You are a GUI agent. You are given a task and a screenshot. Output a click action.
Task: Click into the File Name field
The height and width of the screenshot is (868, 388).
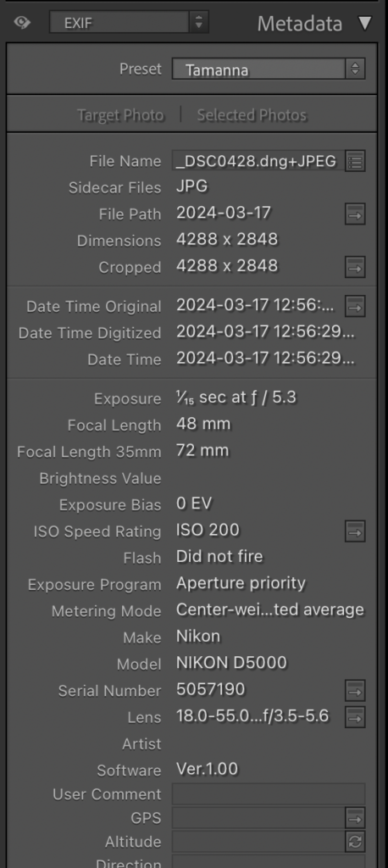[258, 161]
